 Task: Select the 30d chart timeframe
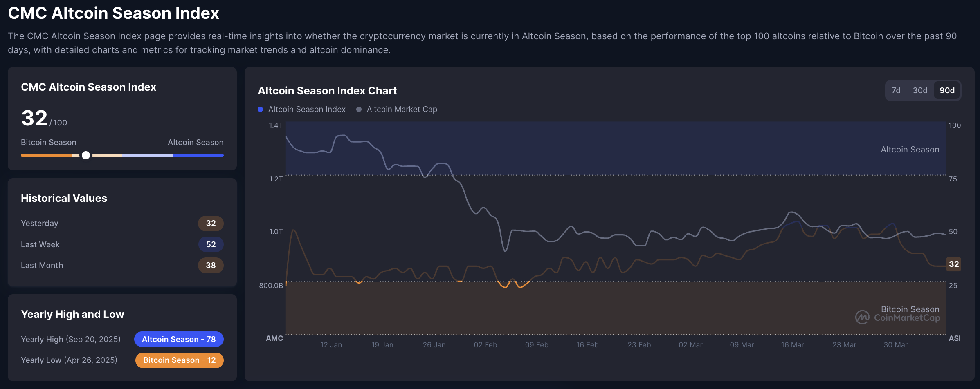tap(920, 90)
